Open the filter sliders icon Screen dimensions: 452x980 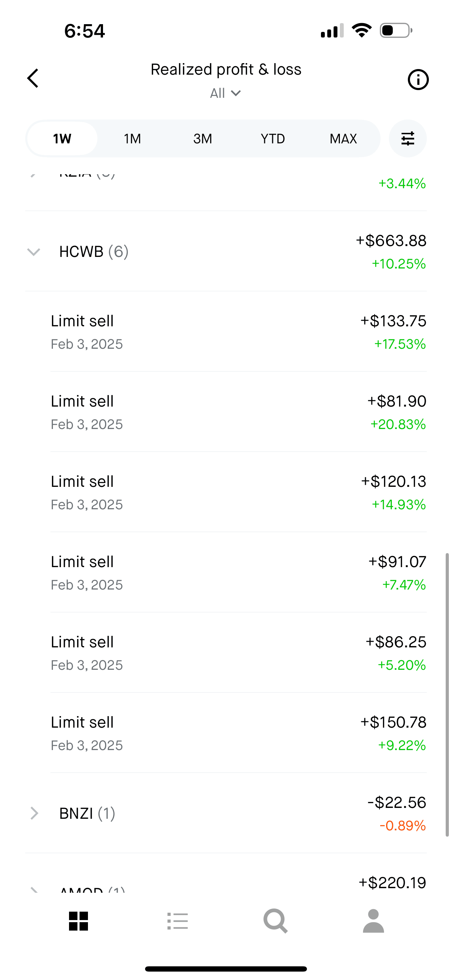point(408,138)
